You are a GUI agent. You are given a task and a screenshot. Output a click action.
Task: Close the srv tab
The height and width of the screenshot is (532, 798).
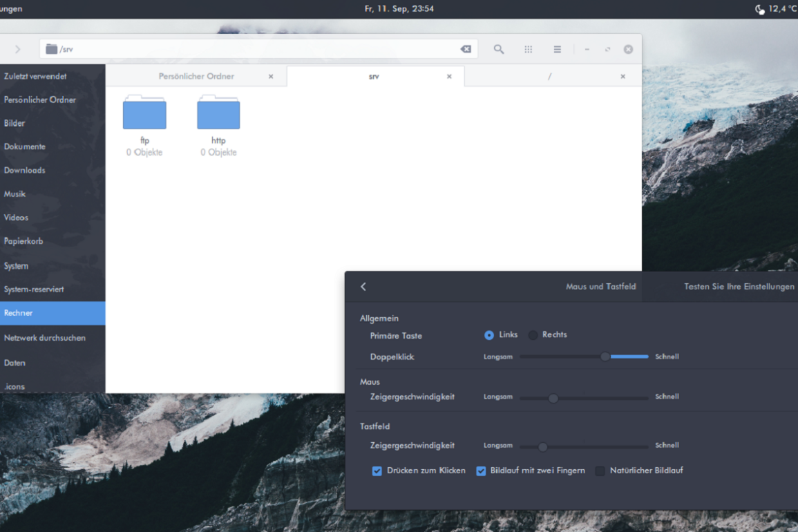[x=449, y=77]
